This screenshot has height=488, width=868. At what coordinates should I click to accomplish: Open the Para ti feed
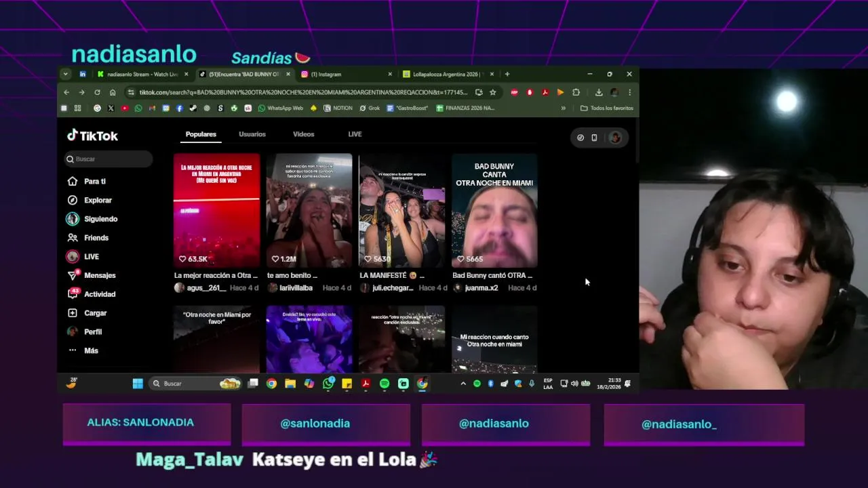point(86,182)
